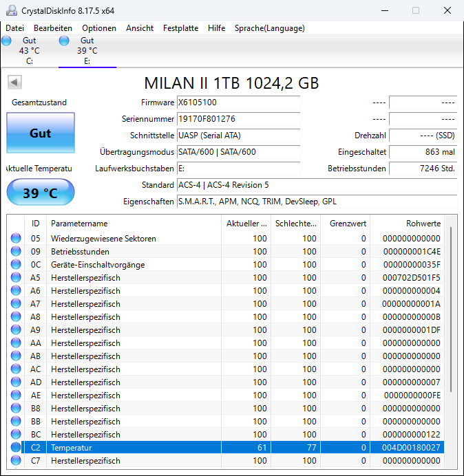Click the Laufwerksbuchstaben field E:

pos(238,169)
